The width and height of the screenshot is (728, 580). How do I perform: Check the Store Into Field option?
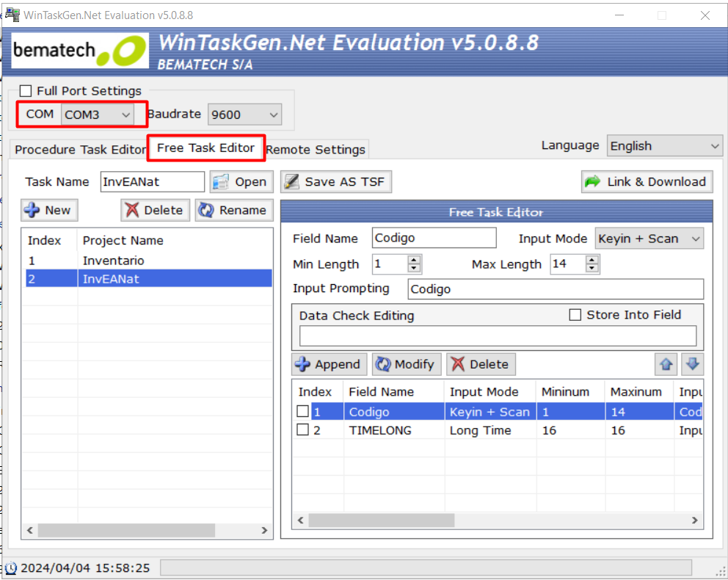point(575,315)
